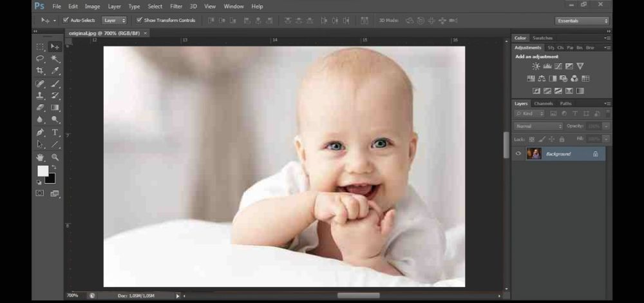Switch to the Channels tab
644x303 pixels.
point(544,104)
